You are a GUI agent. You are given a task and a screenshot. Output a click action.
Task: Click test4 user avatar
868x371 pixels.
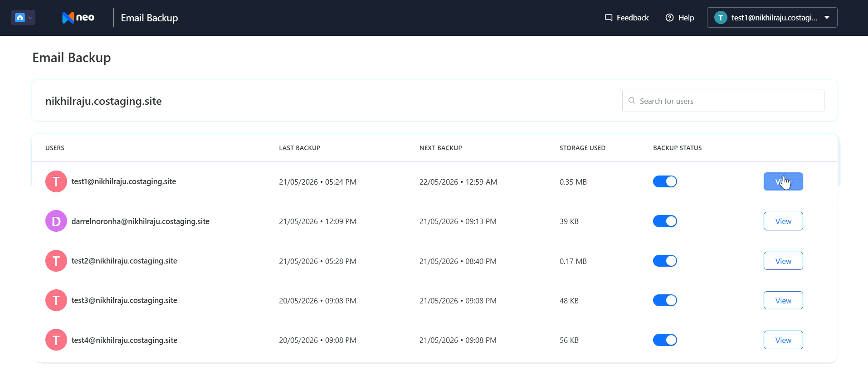coord(56,340)
